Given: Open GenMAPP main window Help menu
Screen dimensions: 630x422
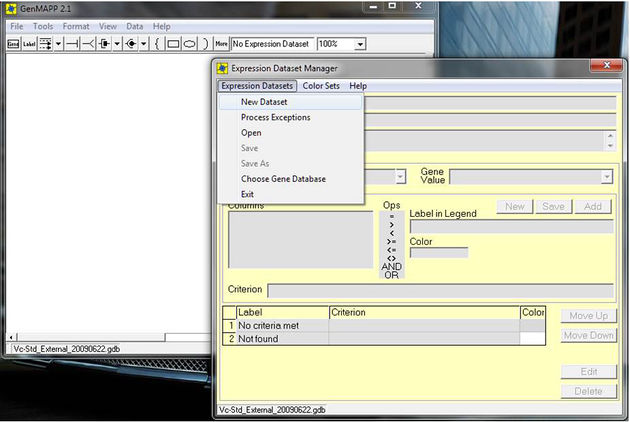Looking at the screenshot, I should [162, 27].
